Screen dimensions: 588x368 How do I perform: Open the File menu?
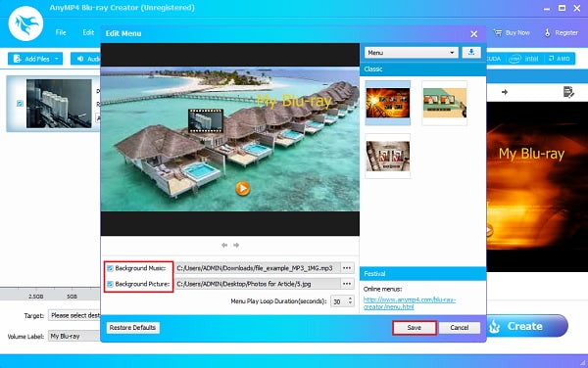(61, 32)
